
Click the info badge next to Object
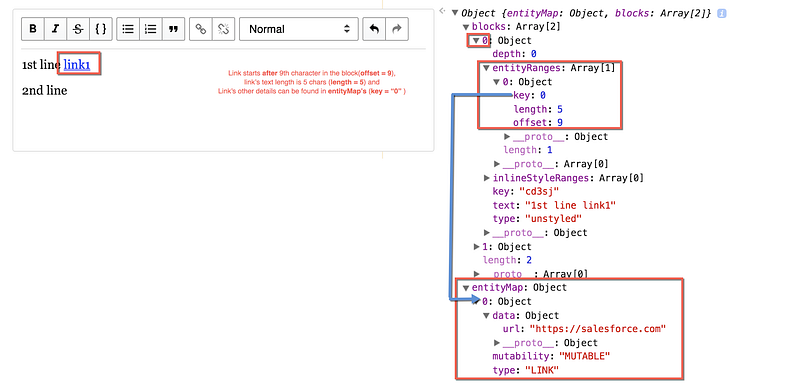click(721, 13)
